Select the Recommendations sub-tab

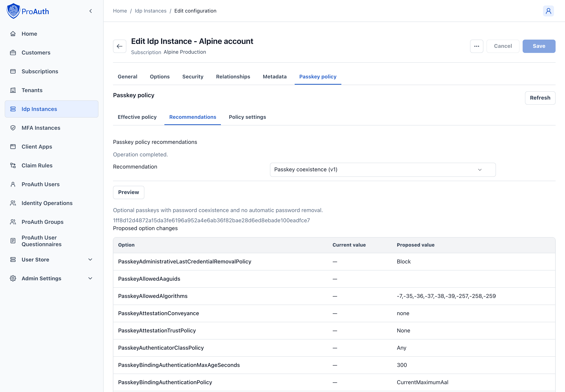pos(193,117)
